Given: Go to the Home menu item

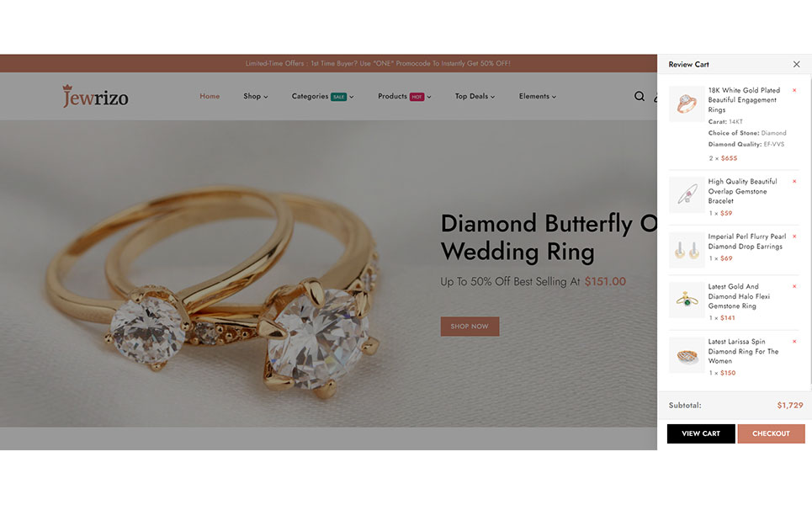Looking at the screenshot, I should click(x=210, y=96).
